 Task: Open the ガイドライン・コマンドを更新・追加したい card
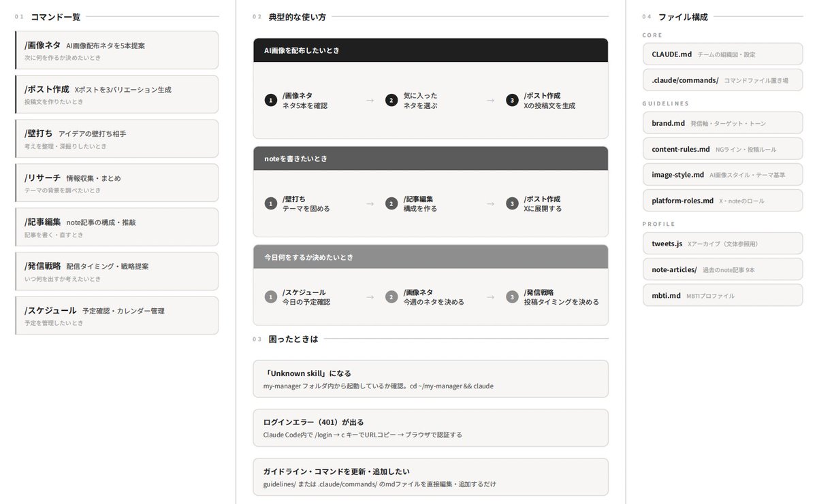(x=430, y=477)
